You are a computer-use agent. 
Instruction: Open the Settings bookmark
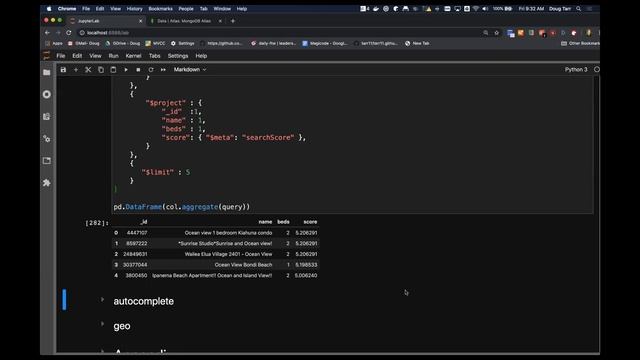point(182,43)
